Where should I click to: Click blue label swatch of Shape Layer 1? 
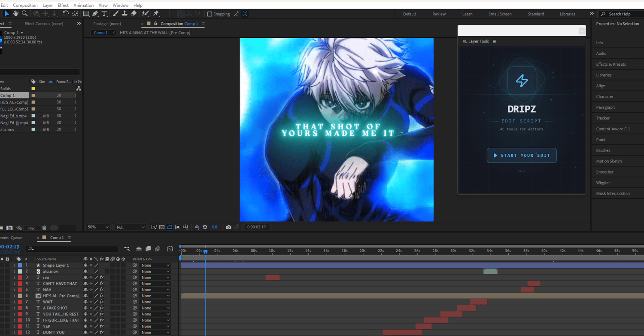[x=20, y=266]
